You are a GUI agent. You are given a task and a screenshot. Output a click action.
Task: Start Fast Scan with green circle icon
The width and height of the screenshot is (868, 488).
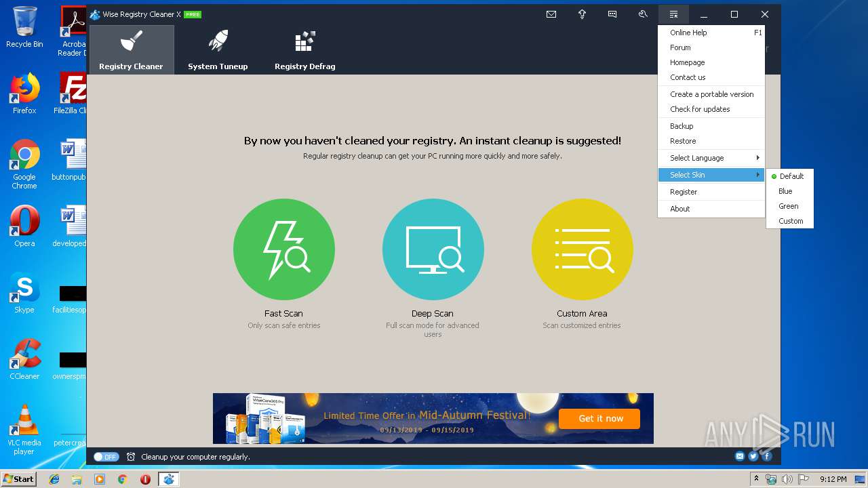(x=284, y=249)
